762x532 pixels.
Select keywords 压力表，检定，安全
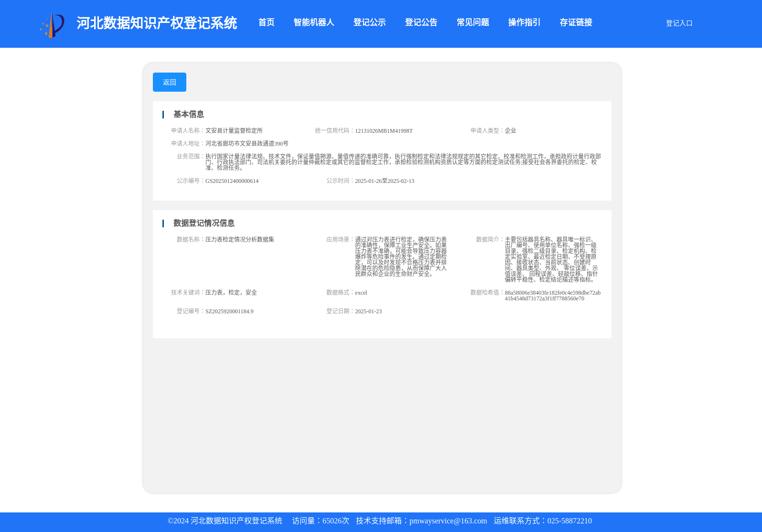(x=231, y=292)
